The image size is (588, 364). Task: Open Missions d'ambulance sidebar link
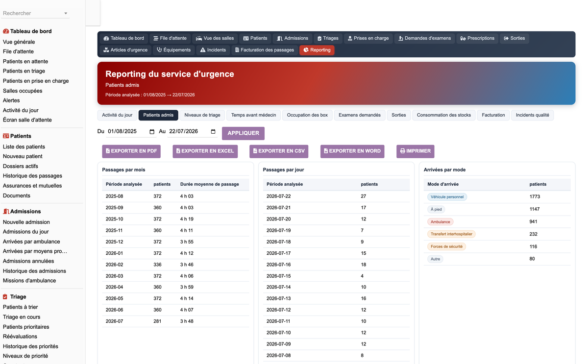coord(29,281)
